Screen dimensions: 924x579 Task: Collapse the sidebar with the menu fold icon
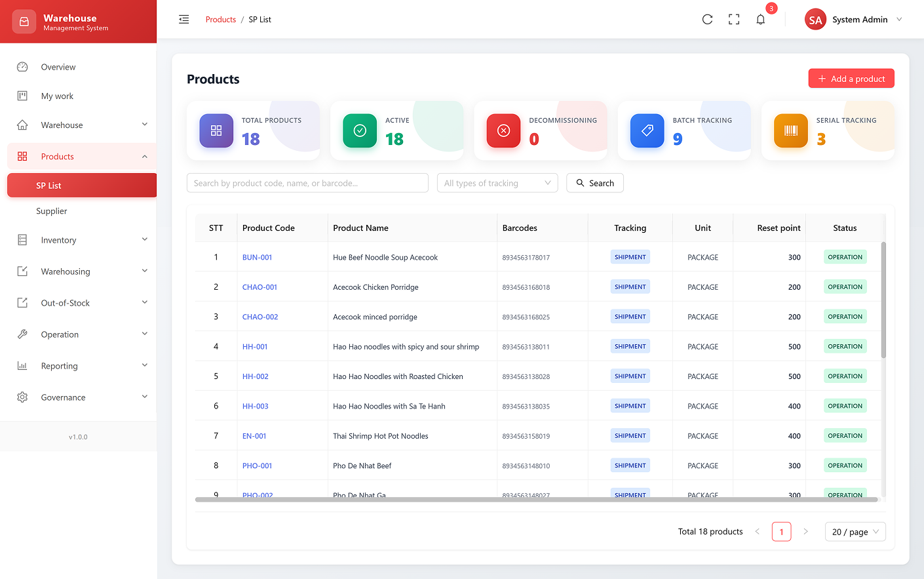184,20
